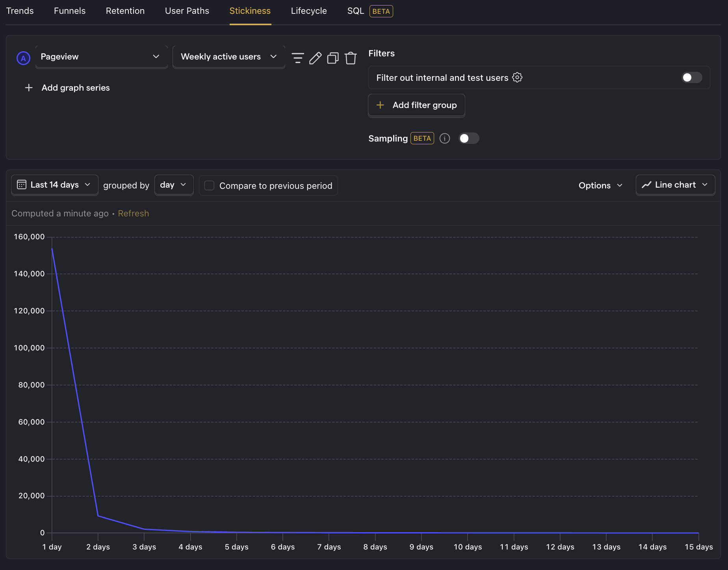Click the BETA badge beside Sampling

click(x=422, y=138)
